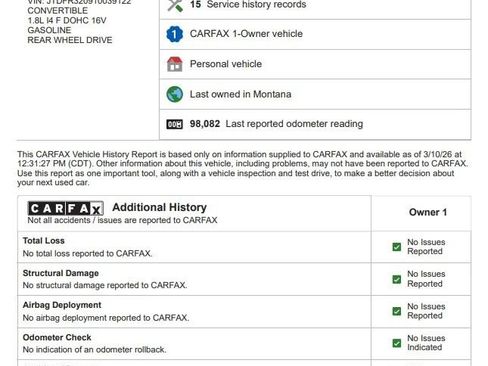488x366 pixels.
Task: Select 'No indication of an odometer rollback' text
Action: click(94, 350)
